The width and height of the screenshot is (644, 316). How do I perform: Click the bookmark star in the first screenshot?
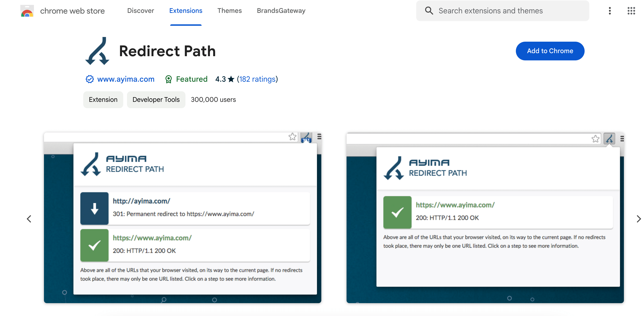point(292,137)
